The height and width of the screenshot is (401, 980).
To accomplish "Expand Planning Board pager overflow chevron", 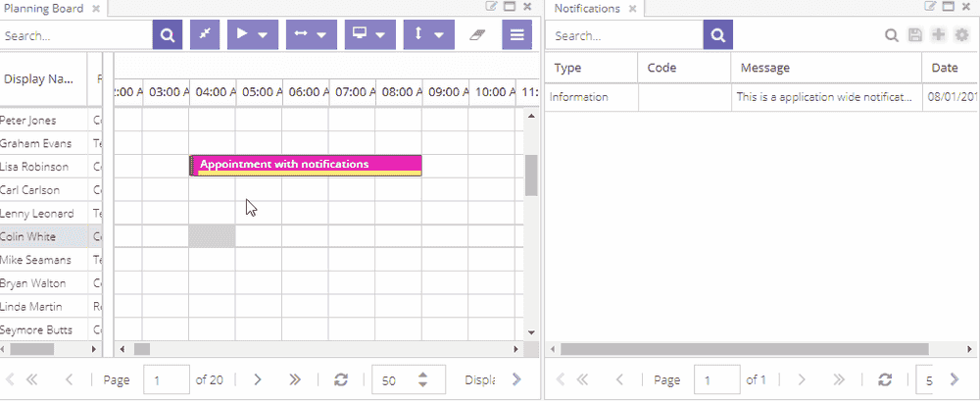I will [516, 379].
